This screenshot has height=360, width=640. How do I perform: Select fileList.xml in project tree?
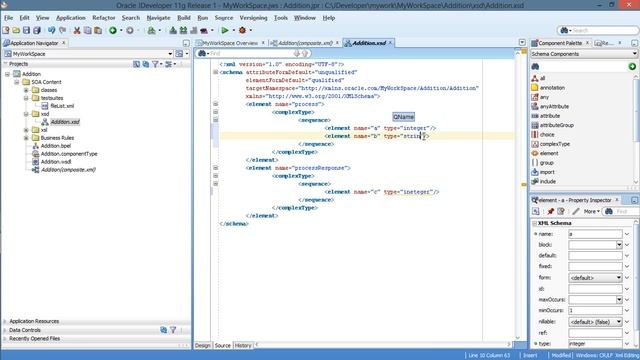[62, 106]
